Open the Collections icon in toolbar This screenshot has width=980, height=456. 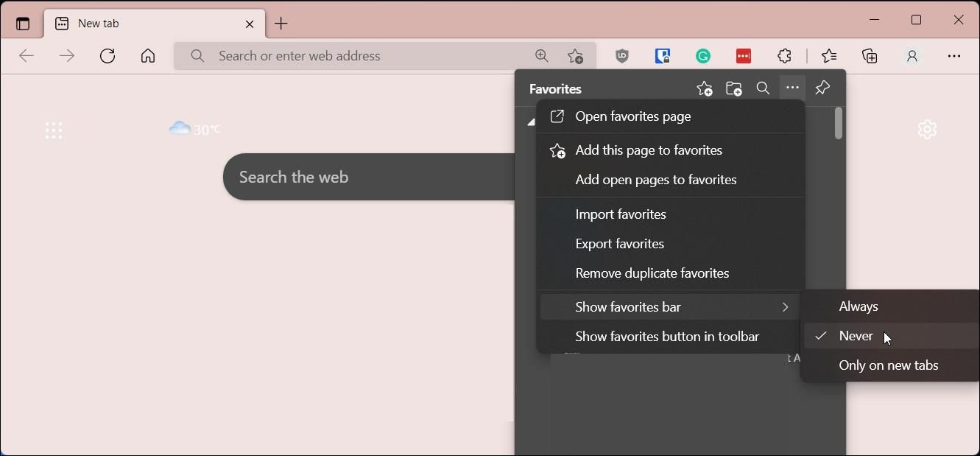[870, 56]
